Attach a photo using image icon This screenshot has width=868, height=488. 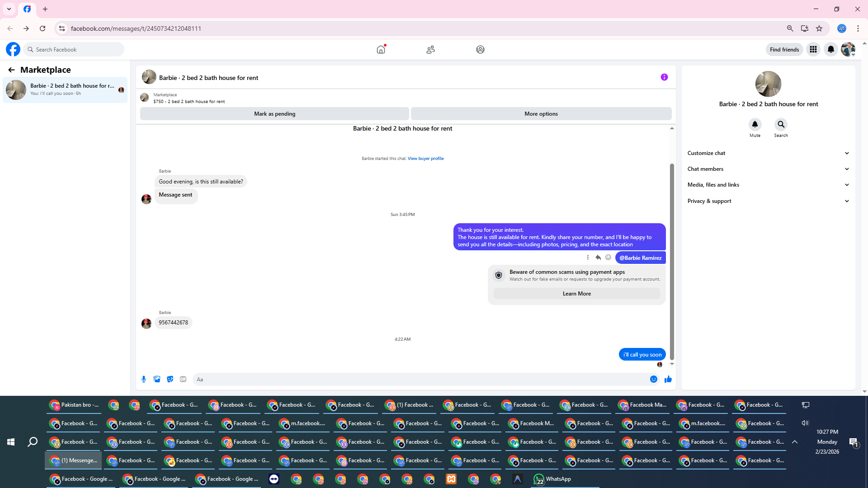(x=157, y=380)
